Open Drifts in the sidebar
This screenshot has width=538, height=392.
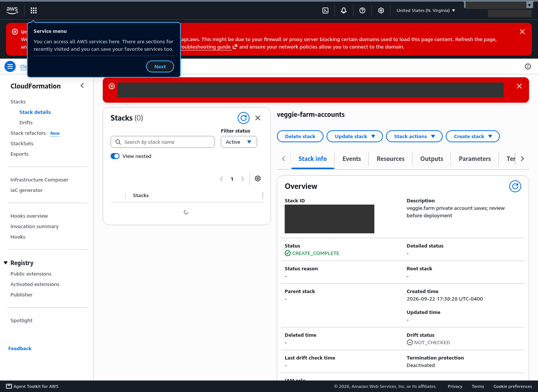(26, 122)
